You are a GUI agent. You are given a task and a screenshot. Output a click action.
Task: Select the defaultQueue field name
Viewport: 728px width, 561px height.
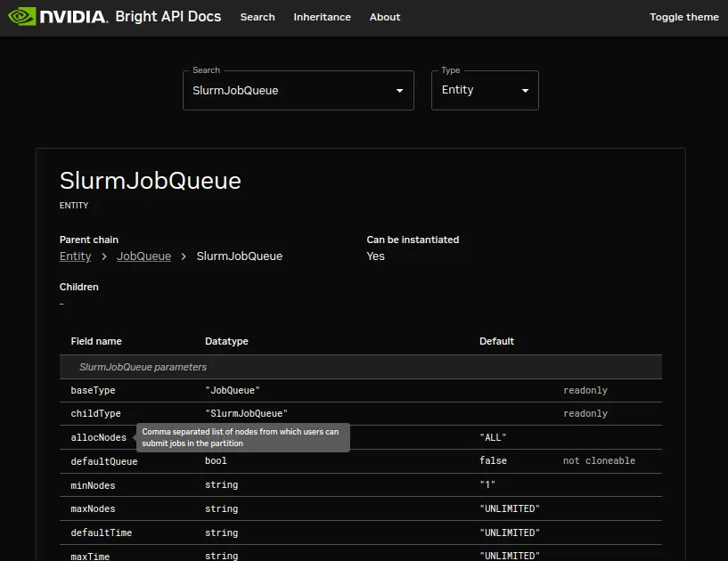point(104,461)
